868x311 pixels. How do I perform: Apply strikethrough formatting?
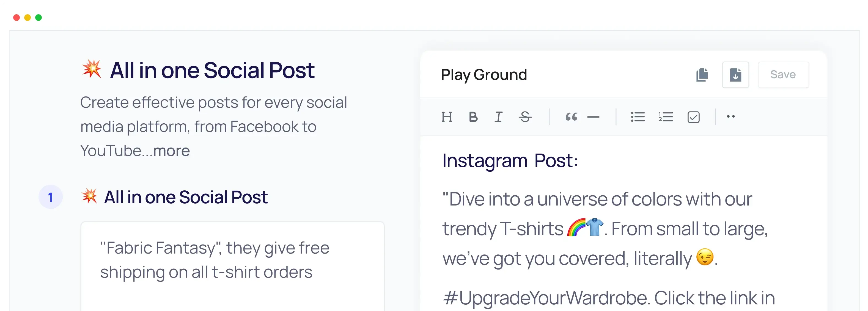[x=526, y=117]
